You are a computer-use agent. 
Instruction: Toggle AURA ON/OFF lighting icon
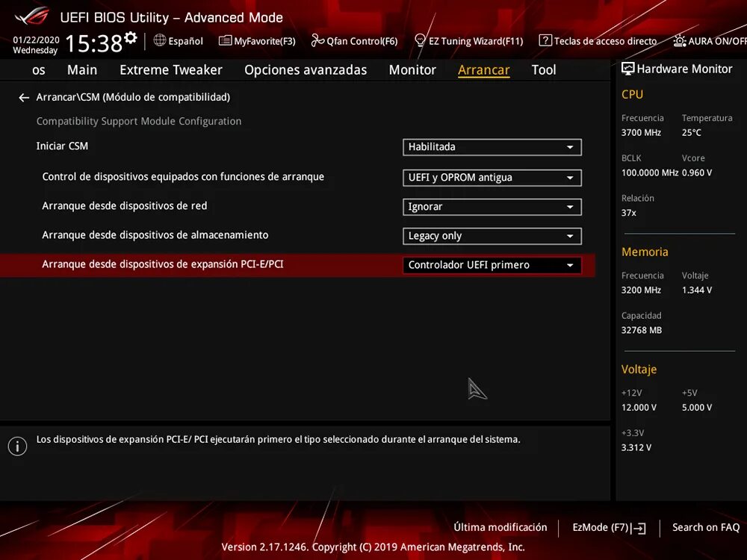pos(679,40)
